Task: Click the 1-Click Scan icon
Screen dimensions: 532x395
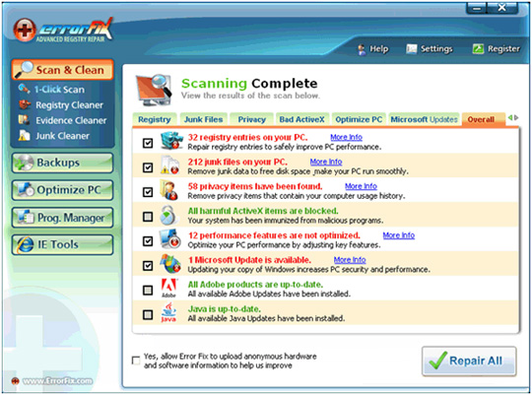Action: click(x=24, y=89)
